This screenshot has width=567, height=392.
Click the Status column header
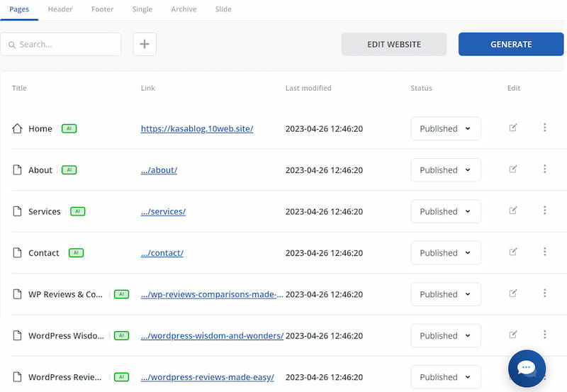[x=421, y=88]
